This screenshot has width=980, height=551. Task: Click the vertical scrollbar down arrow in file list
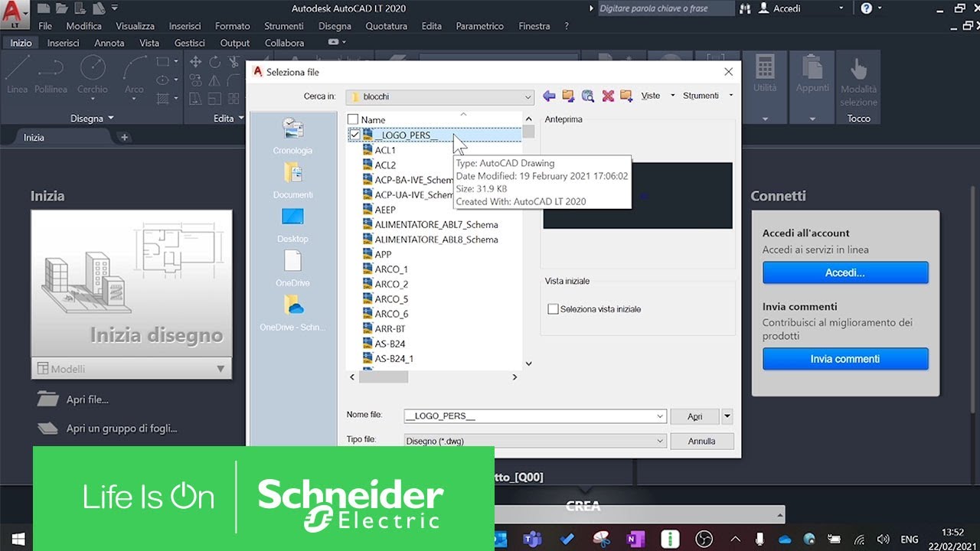click(x=528, y=364)
